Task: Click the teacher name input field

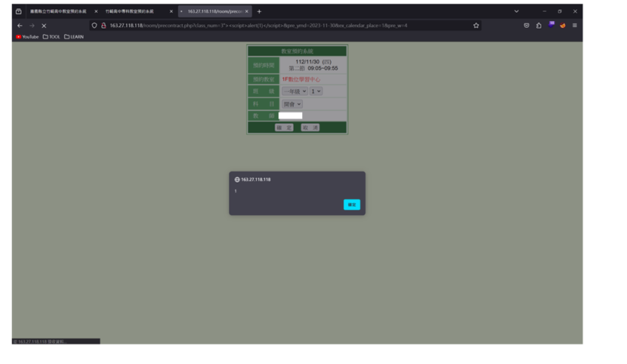Action: click(290, 116)
